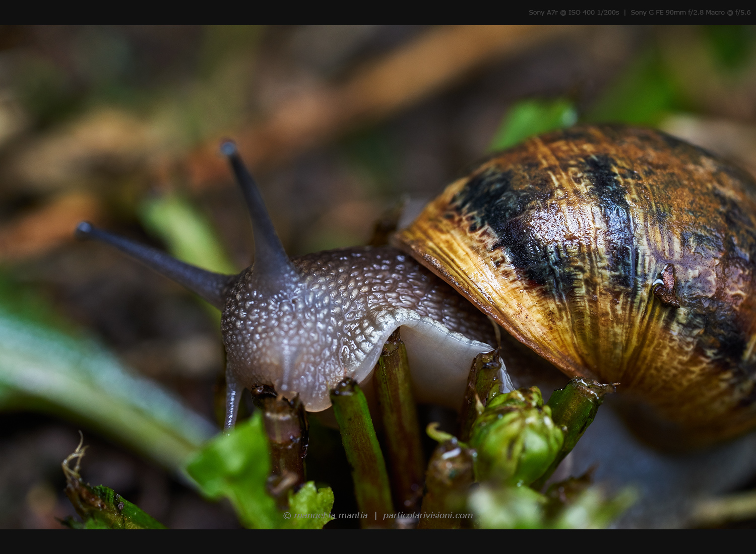
Task: Click the pale underside of the snail's body
Action: (x=438, y=363)
